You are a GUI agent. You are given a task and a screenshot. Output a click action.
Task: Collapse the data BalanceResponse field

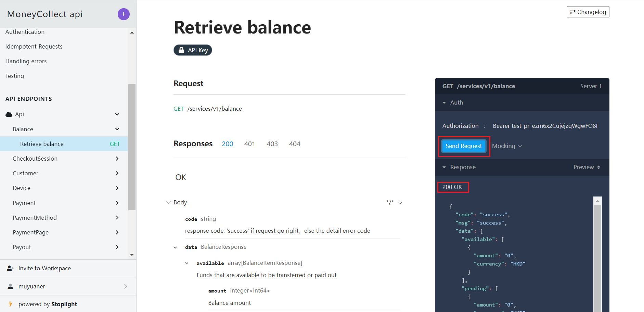pyautogui.click(x=175, y=247)
